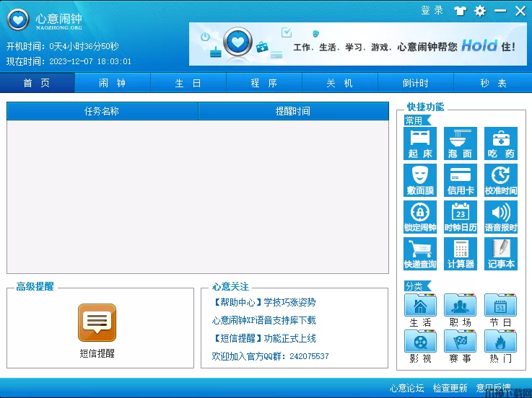Open the 【帮助中心】学技巧涨姿势 link
Viewport: 532px width, 398px height.
pos(263,302)
